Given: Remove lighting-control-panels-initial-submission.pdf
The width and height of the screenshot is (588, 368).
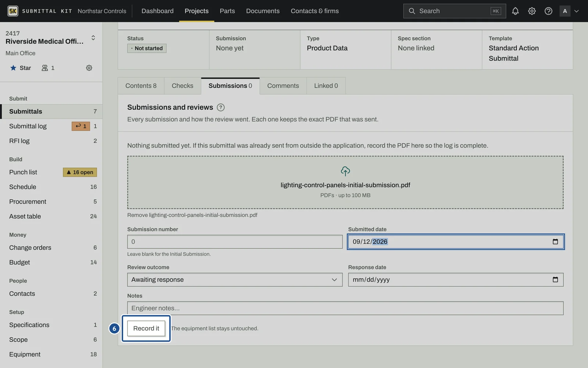Looking at the screenshot, I should pyautogui.click(x=192, y=215).
